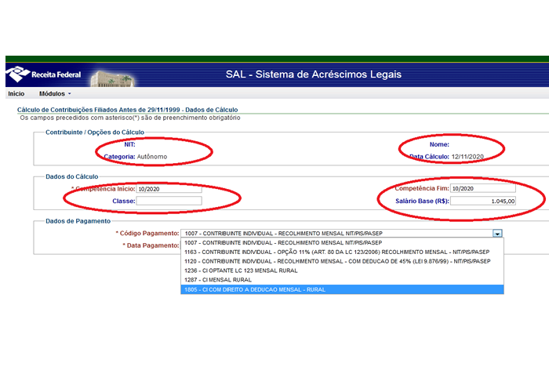Screen dimensions: 549x392
Task: Select highlighted option 1805 CI com direito a dedução
Action: point(342,289)
